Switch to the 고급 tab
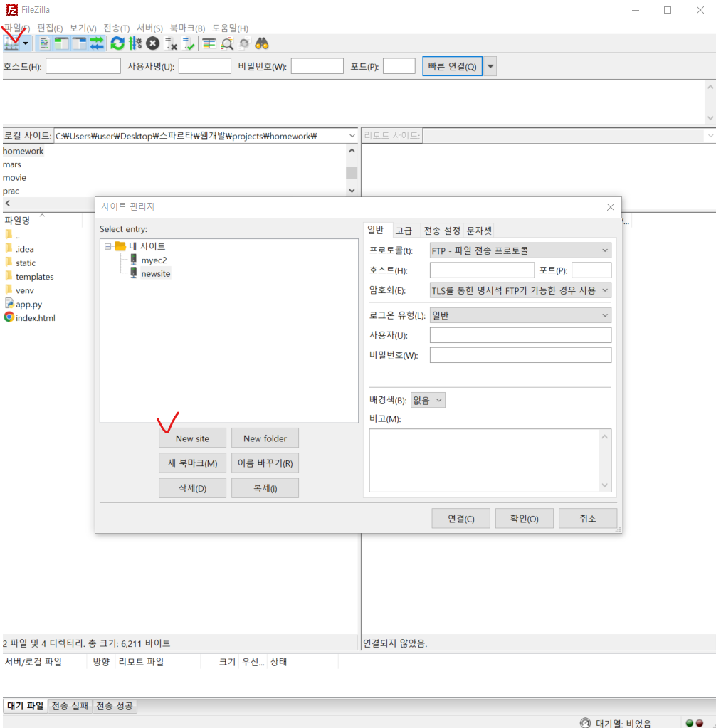Screen dimensions: 716x728 [404, 231]
